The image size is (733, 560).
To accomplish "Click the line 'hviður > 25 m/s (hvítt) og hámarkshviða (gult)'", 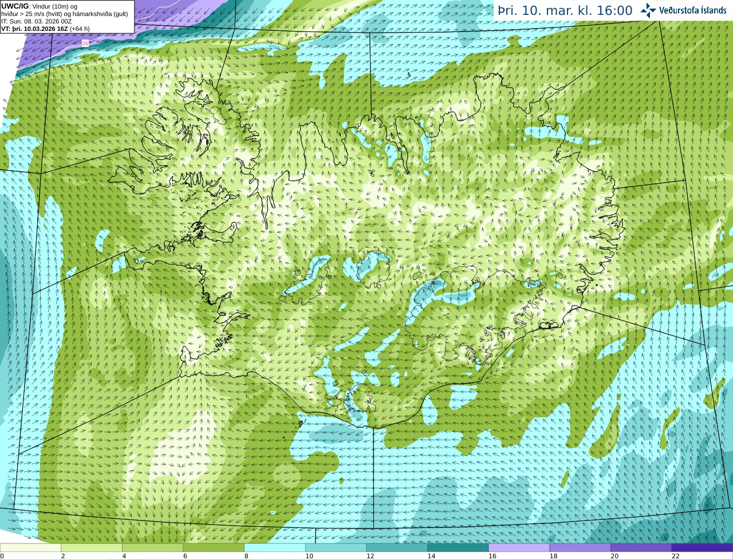I will (65, 14).
